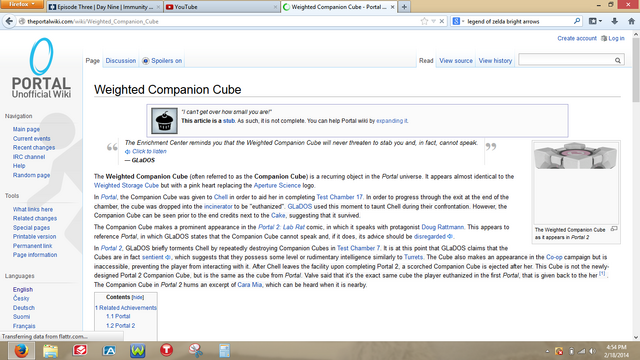Open the Doug Rattmann link

pyautogui.click(x=442, y=227)
